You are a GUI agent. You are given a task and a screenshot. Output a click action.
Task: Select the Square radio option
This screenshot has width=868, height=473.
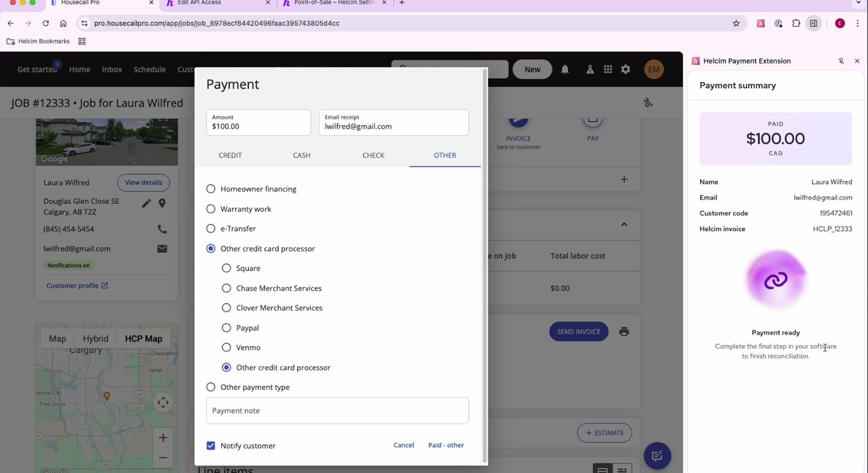[x=226, y=268]
